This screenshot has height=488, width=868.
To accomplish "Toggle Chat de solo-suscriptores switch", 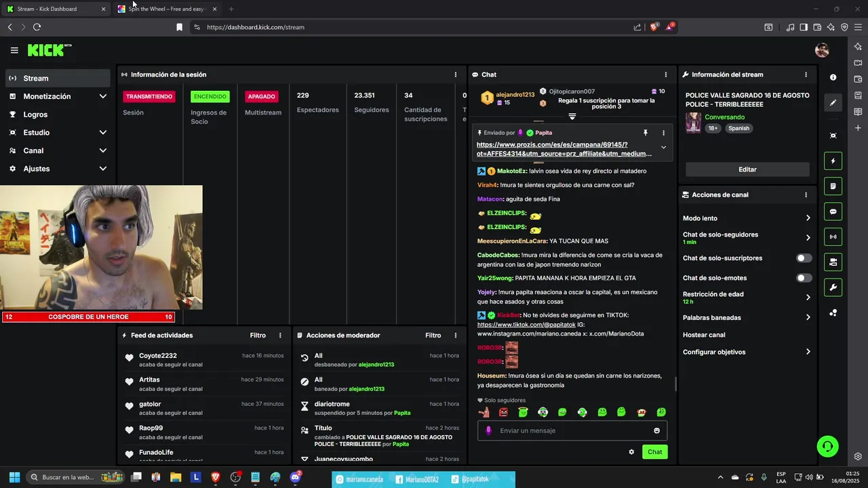I will [804, 258].
